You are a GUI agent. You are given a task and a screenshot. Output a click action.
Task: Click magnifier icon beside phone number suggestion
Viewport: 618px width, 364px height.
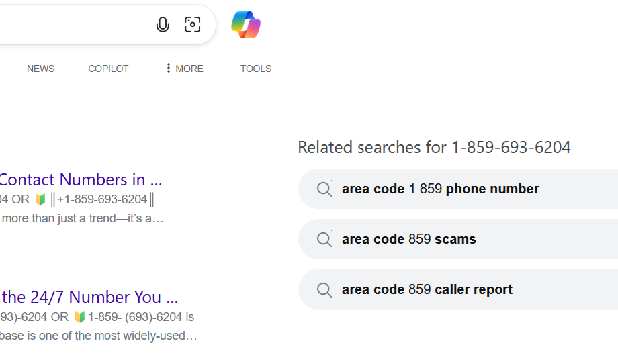(324, 189)
